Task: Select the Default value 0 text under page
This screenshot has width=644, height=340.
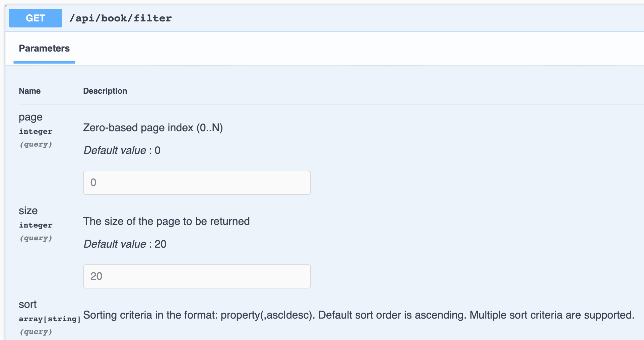Action: 122,150
